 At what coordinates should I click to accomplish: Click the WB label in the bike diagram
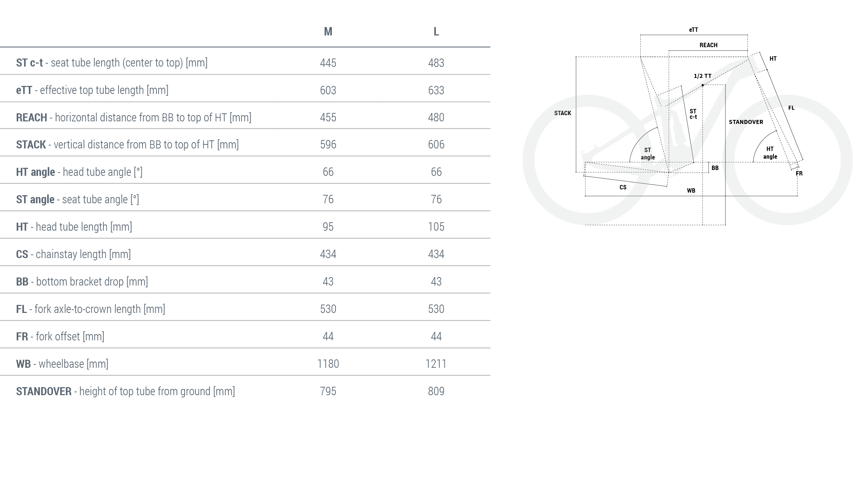tap(691, 191)
